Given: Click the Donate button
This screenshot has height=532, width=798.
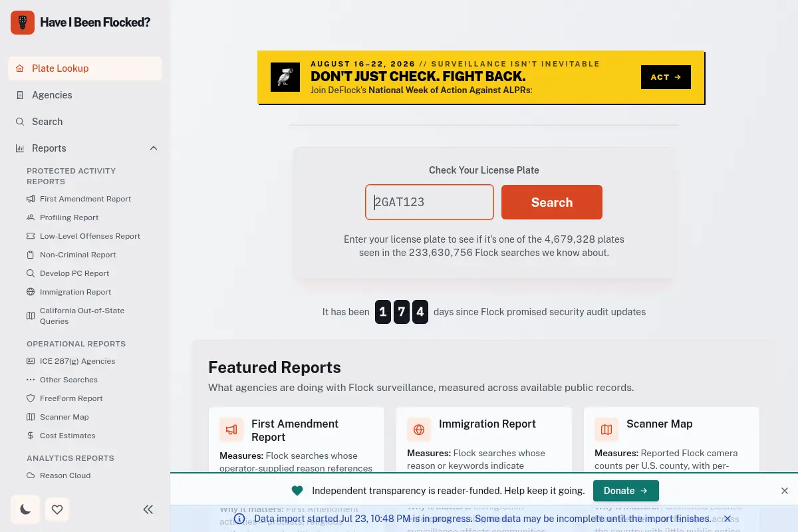Looking at the screenshot, I should click(626, 491).
